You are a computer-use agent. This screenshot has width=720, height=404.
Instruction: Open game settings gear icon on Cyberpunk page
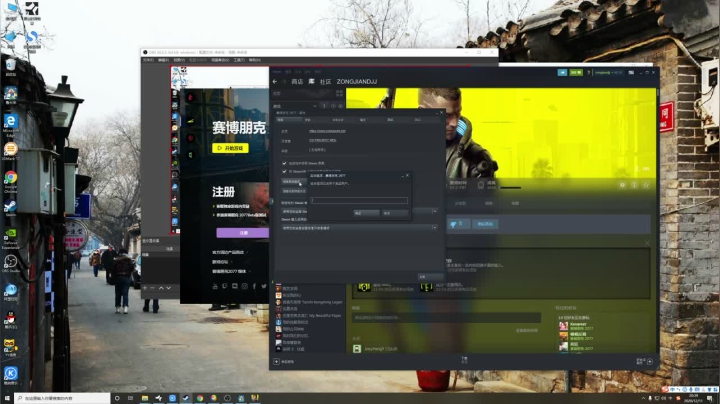pyautogui.click(x=622, y=185)
